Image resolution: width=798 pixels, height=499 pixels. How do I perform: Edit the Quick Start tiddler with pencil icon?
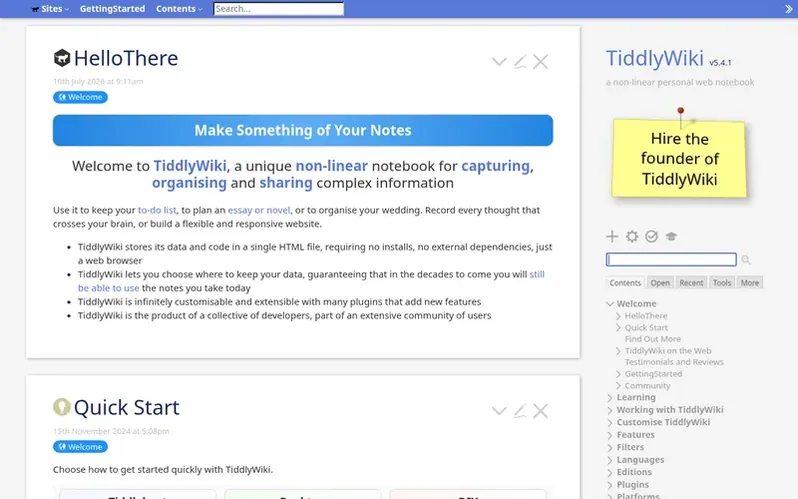click(520, 411)
